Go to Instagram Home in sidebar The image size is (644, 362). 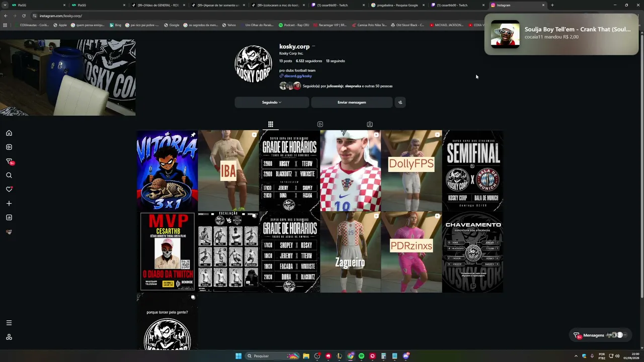[x=9, y=133]
